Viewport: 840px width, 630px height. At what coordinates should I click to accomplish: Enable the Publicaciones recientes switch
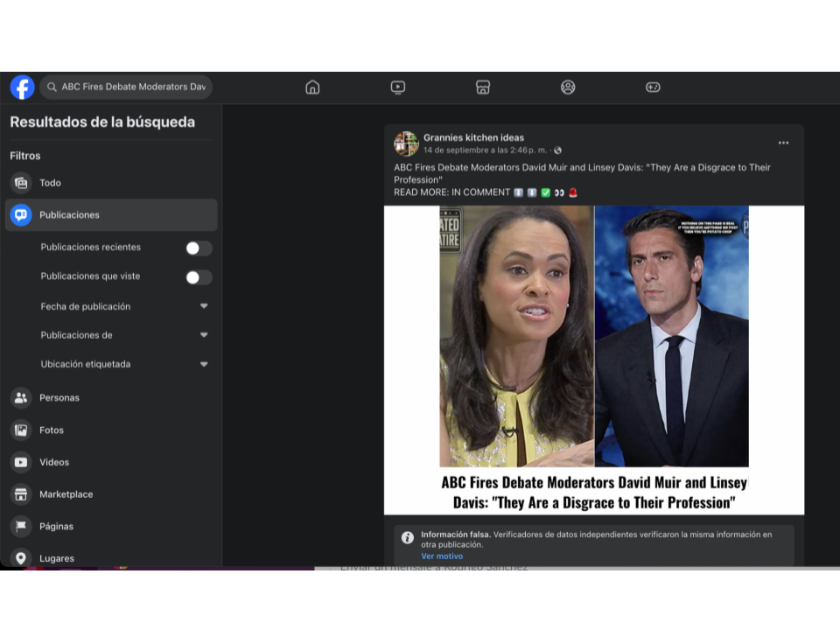(199, 248)
